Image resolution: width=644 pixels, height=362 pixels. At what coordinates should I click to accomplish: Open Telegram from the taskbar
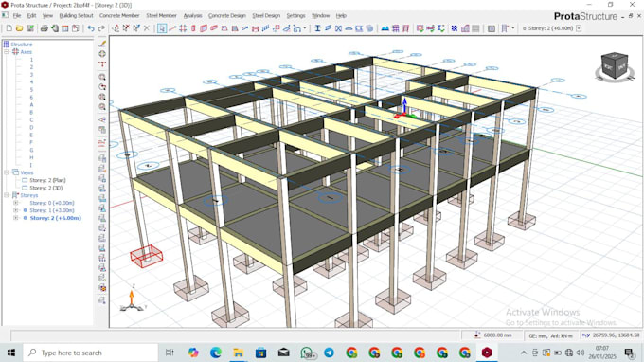coord(329,353)
